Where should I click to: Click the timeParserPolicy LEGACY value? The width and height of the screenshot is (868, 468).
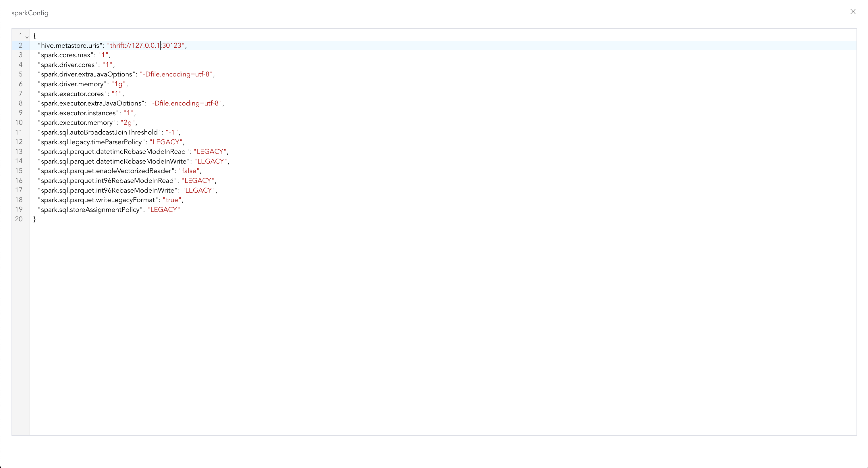166,142
